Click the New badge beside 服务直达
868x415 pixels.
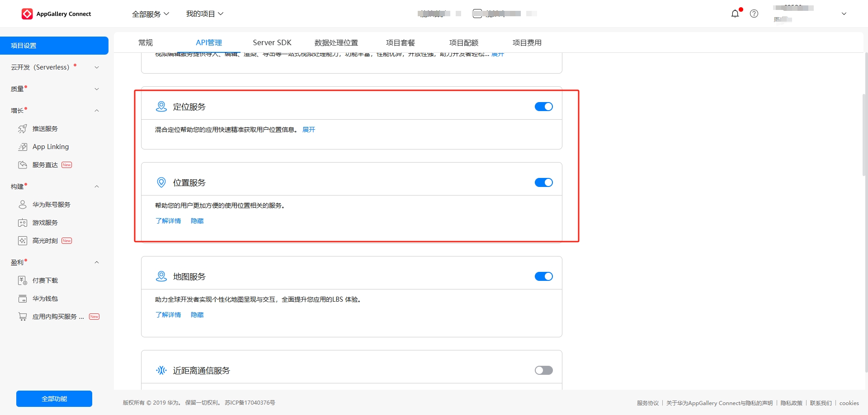[x=67, y=165]
